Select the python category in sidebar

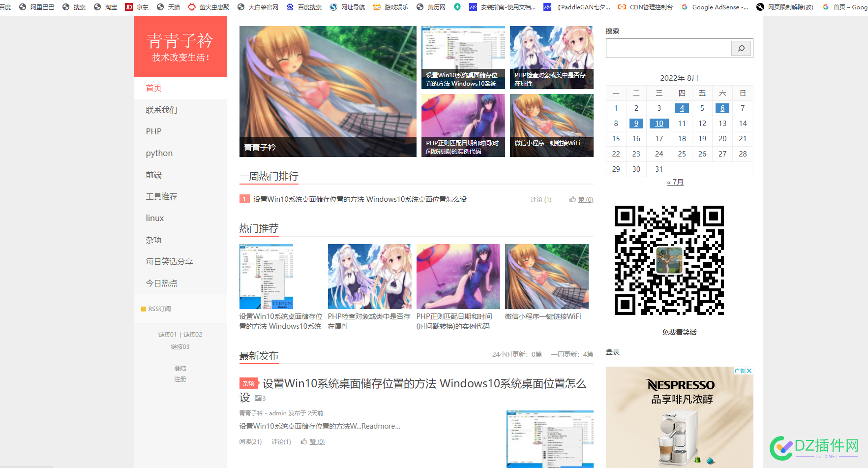pyautogui.click(x=180, y=153)
